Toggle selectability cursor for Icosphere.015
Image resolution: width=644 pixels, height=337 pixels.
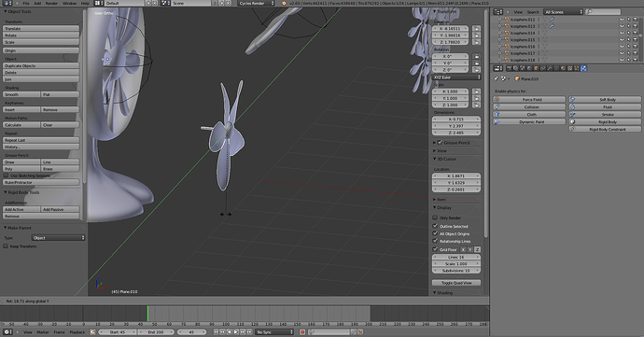click(x=628, y=39)
